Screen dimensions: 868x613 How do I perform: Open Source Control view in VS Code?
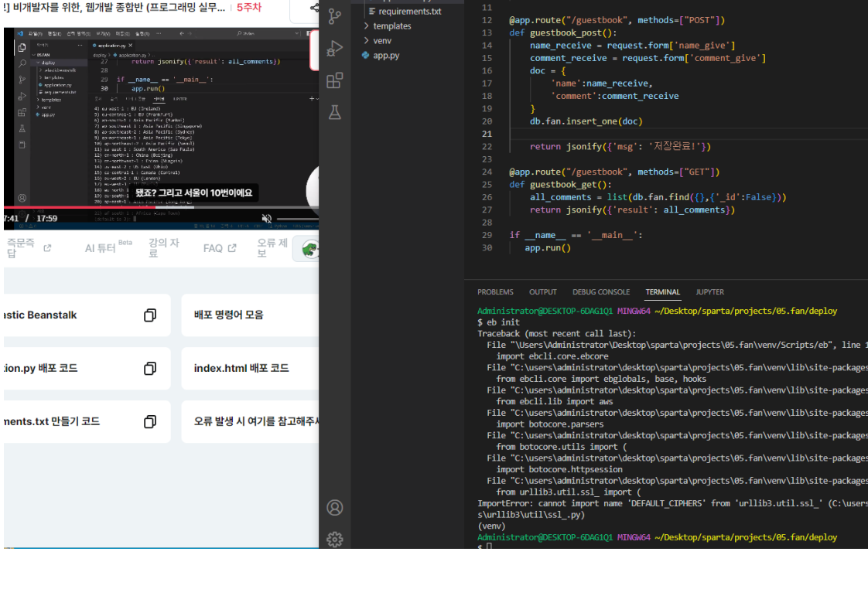[x=335, y=16]
